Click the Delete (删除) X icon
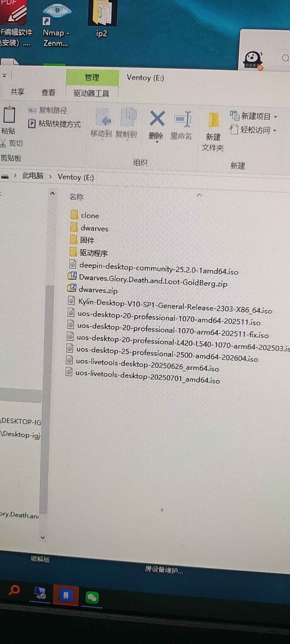Image resolution: width=290 pixels, height=644 pixels. (x=157, y=119)
